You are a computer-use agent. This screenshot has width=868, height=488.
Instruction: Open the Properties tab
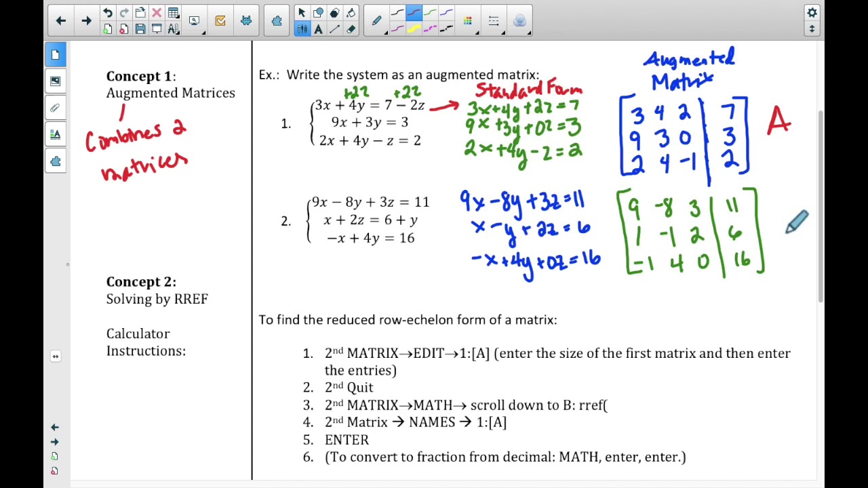[x=56, y=134]
